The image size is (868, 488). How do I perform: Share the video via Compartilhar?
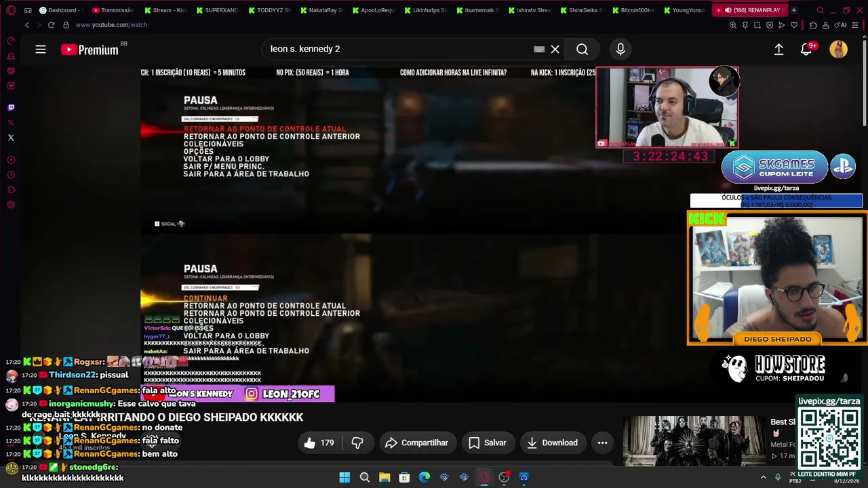click(416, 443)
